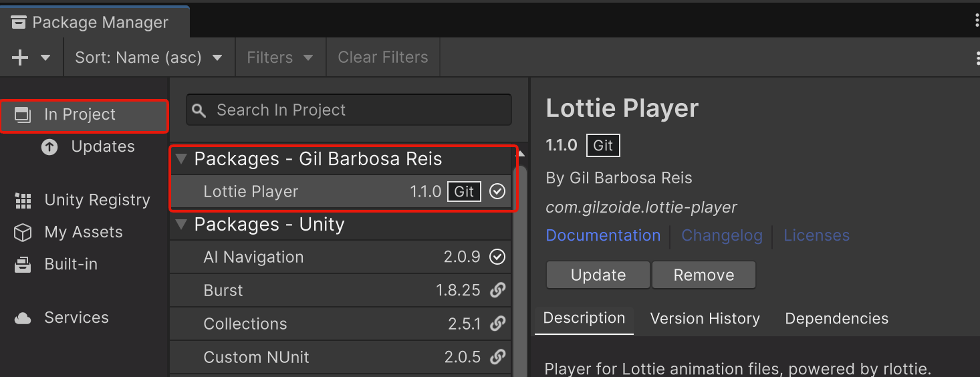Screen dimensions: 980x377
Task: Open the Sort: Name (asc) dropdown
Action: (x=148, y=57)
